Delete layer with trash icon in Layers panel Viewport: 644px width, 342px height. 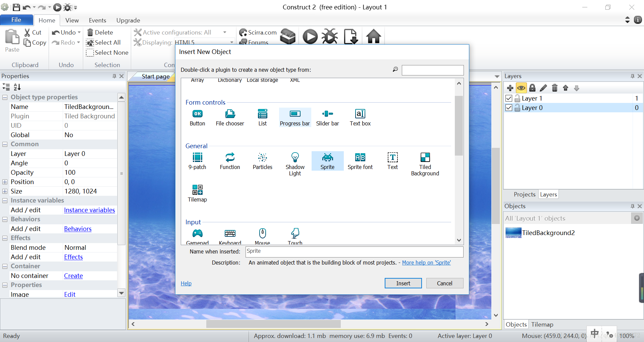[x=554, y=88]
